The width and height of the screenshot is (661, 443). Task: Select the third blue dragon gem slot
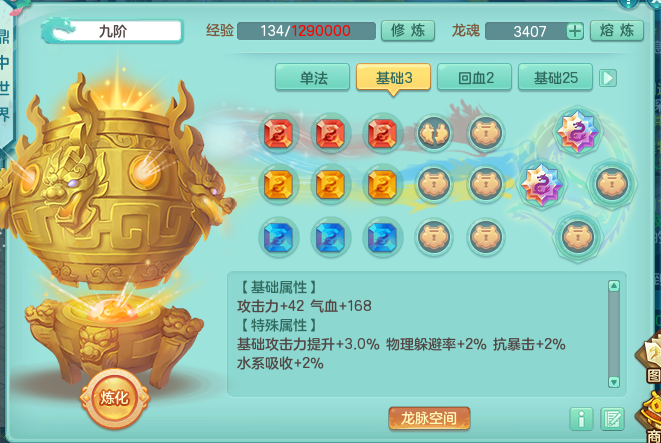tap(382, 237)
